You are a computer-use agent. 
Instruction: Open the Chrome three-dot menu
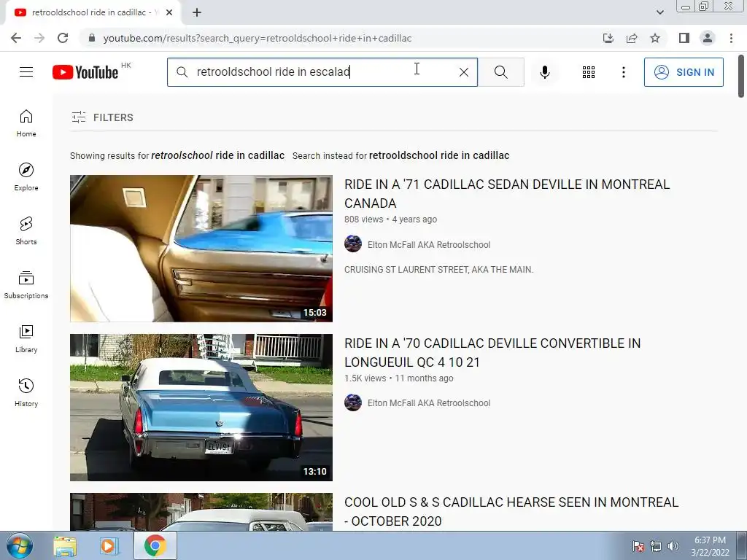click(731, 38)
